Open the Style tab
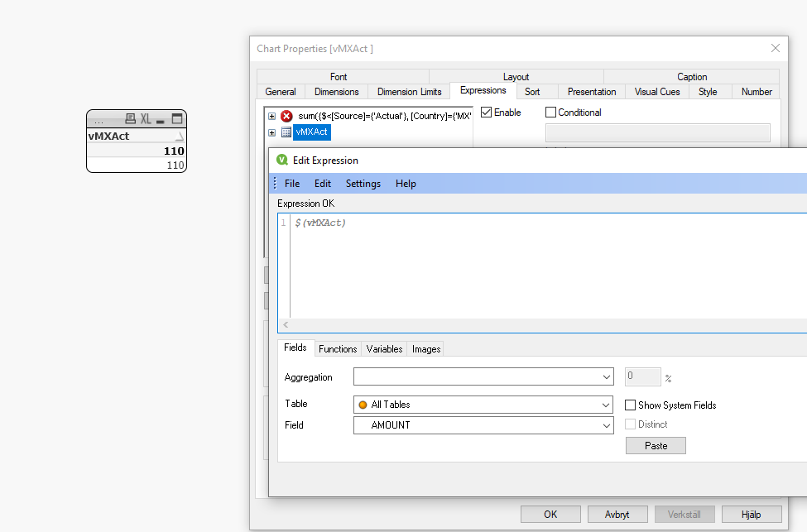Screen dimensions: 807x532 point(708,92)
